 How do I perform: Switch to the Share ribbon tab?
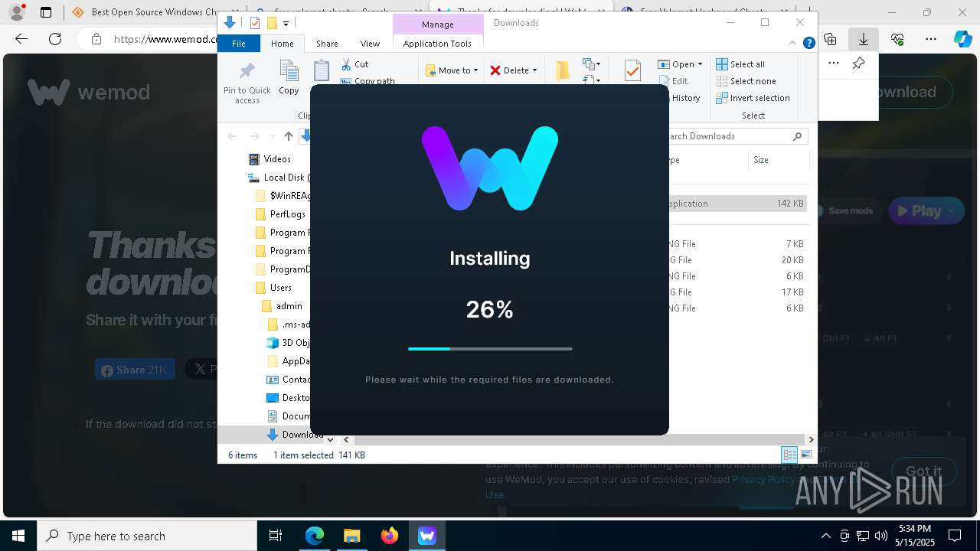click(x=327, y=44)
